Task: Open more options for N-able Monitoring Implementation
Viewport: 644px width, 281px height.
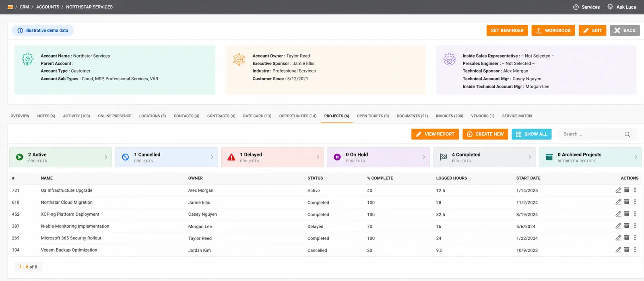Action: (635, 226)
